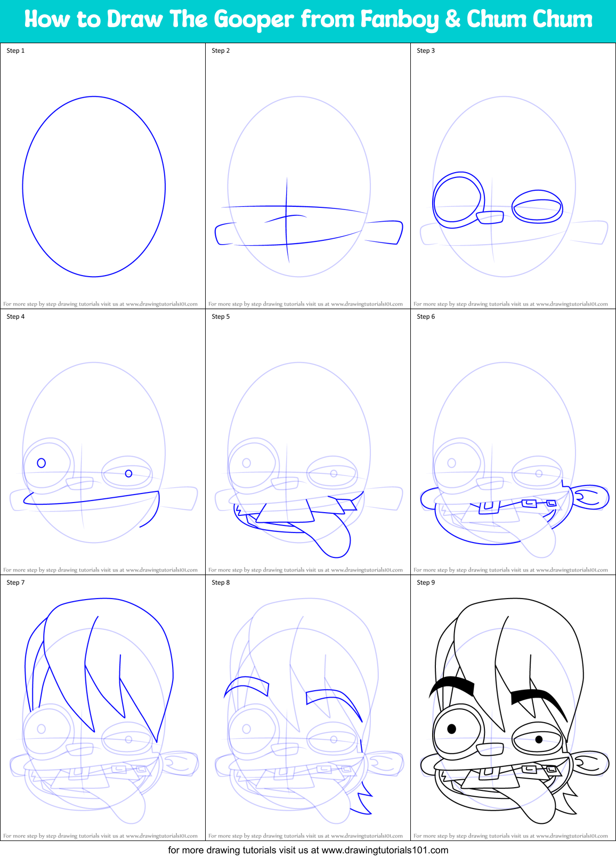616x857 pixels.
Task: Click the Step 3 panel website credit text
Action: [x=510, y=304]
